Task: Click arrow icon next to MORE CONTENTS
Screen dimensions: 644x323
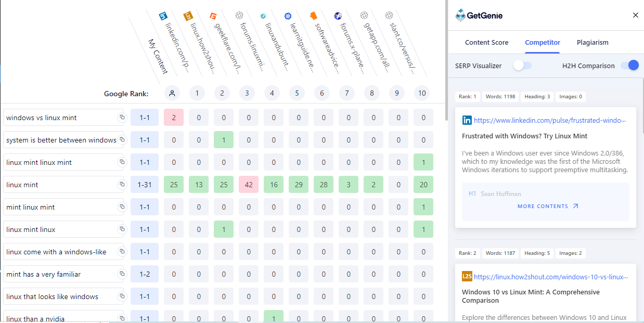Action: 575,206
